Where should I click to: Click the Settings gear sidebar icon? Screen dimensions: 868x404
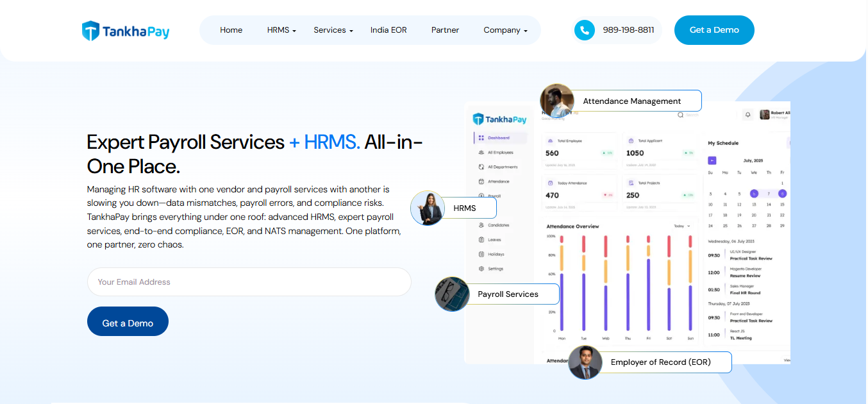pyautogui.click(x=481, y=269)
